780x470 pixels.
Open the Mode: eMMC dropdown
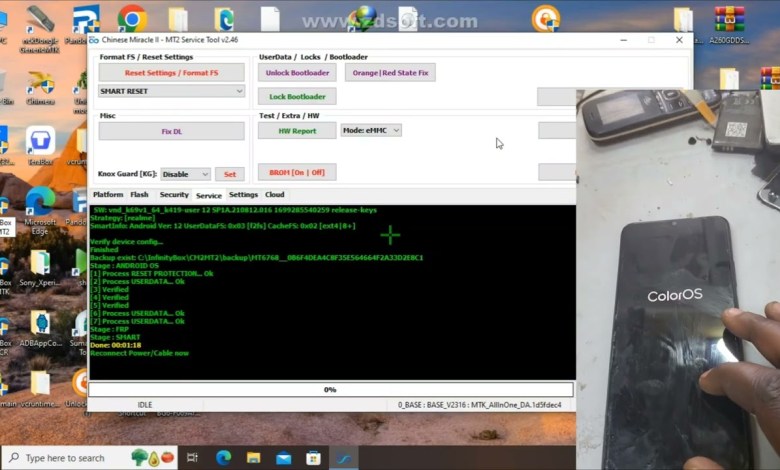[x=371, y=130]
